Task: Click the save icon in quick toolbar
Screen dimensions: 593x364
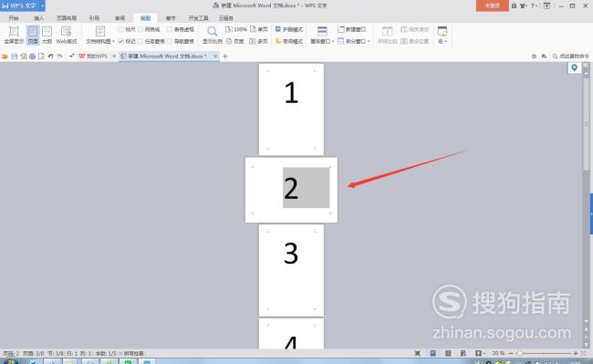Action: 15,57
